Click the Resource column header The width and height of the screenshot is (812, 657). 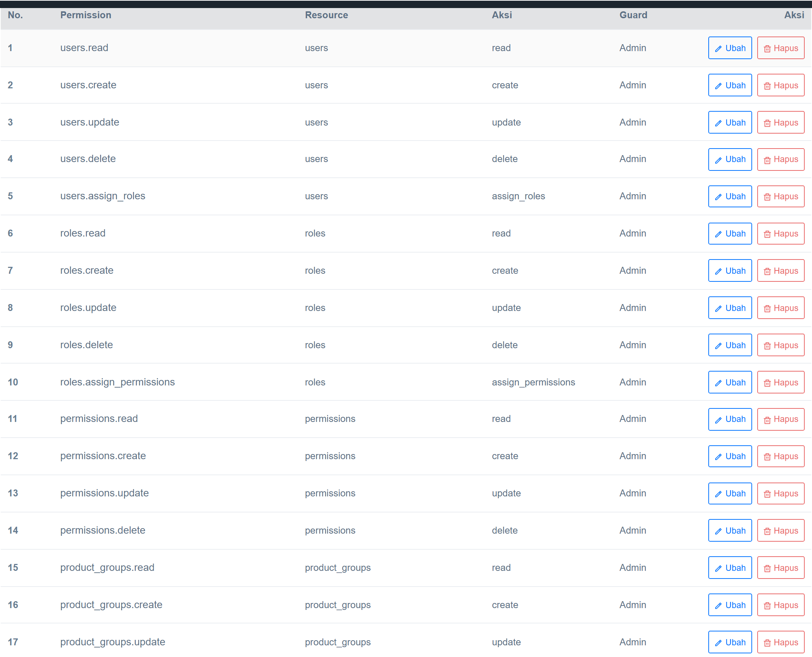[x=326, y=15]
